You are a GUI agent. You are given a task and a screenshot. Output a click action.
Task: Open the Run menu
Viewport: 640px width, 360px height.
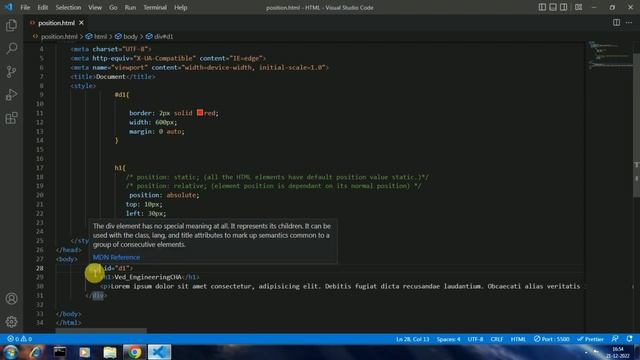130,7
